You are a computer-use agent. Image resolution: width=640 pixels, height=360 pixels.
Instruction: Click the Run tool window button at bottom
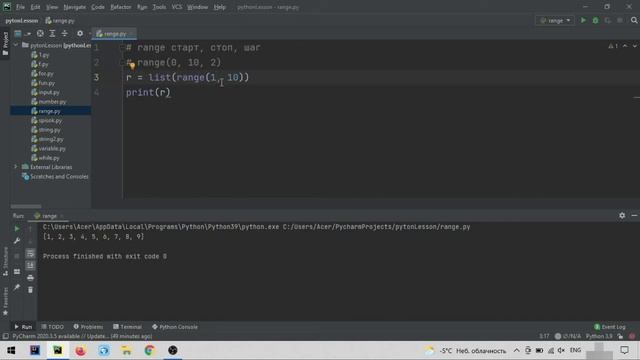(23, 327)
